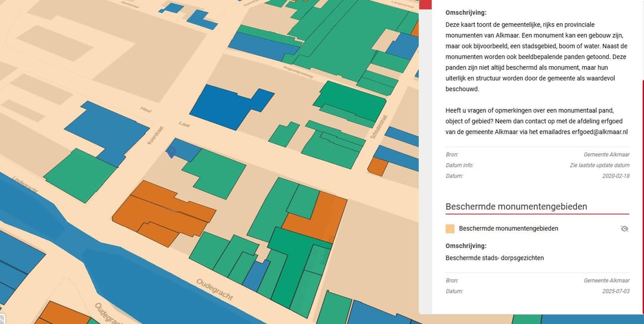Click the peach Beschermde monumentengebieden legend swatch

click(x=450, y=229)
